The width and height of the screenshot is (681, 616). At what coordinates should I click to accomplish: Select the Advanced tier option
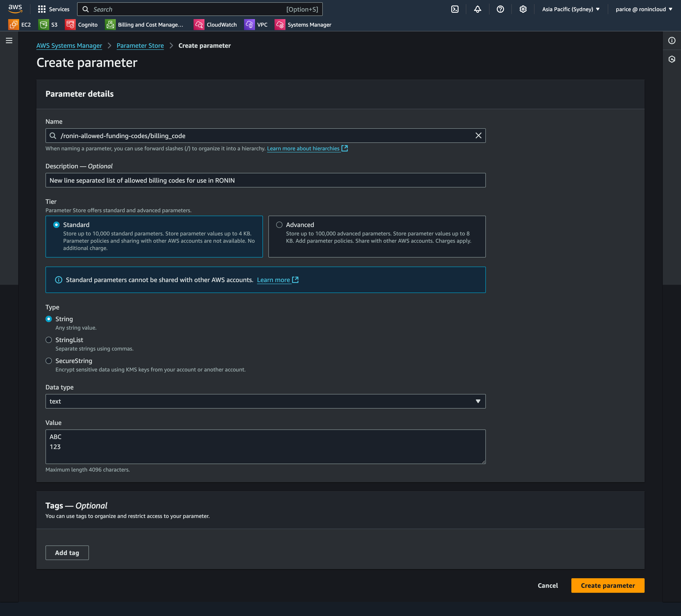pyautogui.click(x=279, y=225)
